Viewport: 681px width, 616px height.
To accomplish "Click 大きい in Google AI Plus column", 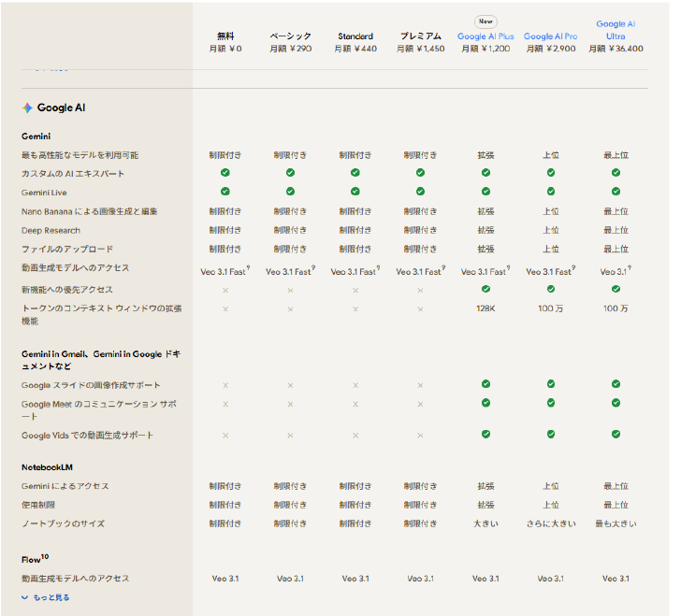I will pyautogui.click(x=485, y=524).
